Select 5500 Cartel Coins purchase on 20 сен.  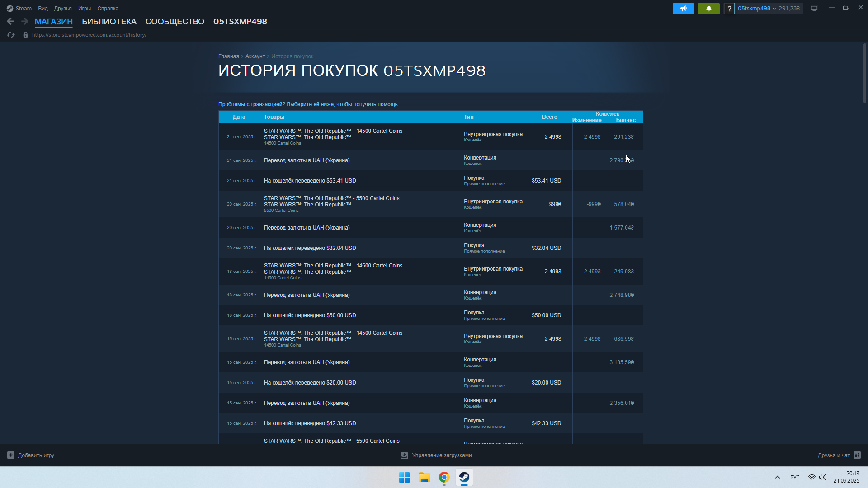tap(430, 204)
